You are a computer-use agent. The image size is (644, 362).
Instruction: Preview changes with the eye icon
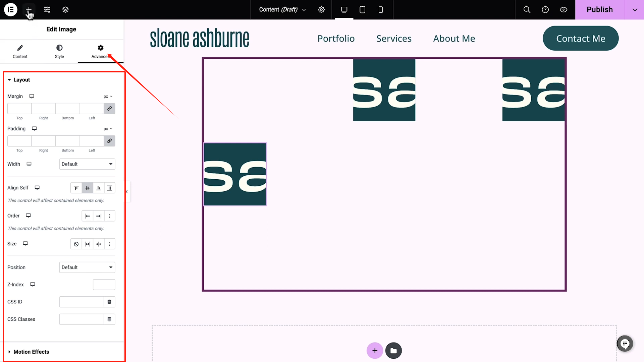[x=563, y=9]
